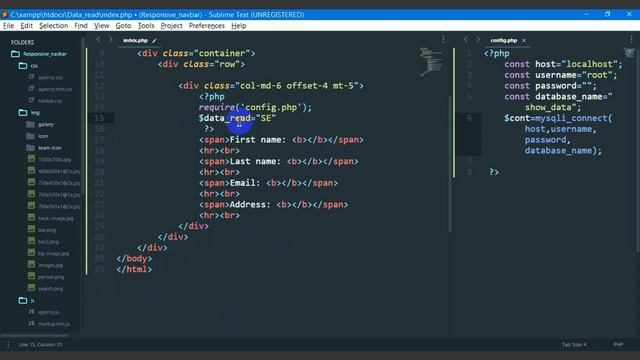
Task: Open the Help menu
Action: pos(239,26)
